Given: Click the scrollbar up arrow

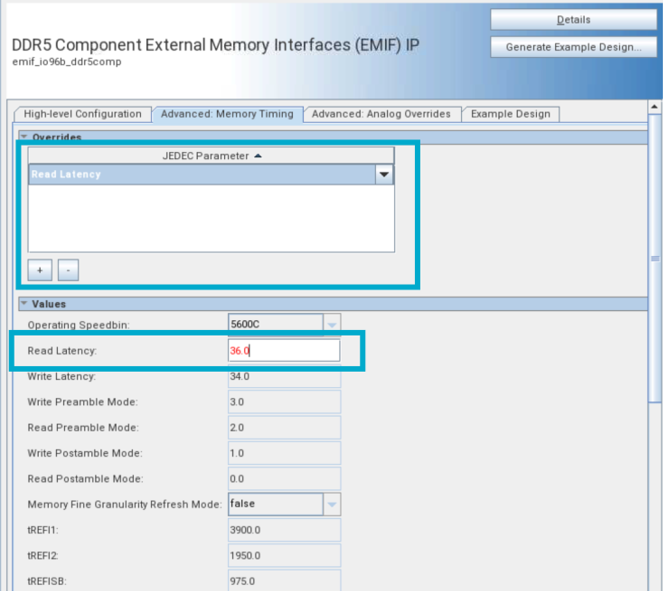Looking at the screenshot, I should click(655, 107).
